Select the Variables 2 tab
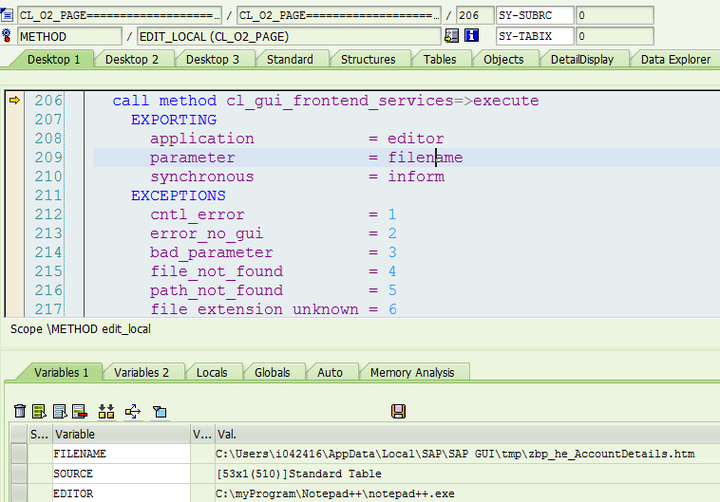720x502 pixels. [141, 372]
